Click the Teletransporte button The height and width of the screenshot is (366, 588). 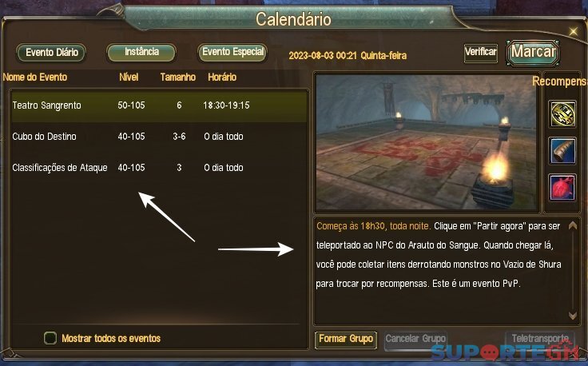click(x=540, y=340)
